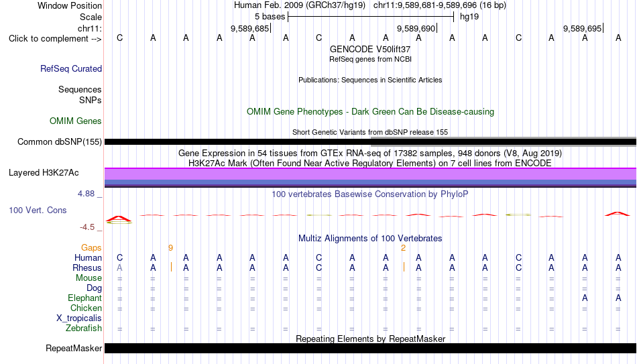This screenshot has height=364, width=637.
Task: Click 'Multiz Alignments of 100 Vertebrates' title
Action: click(x=370, y=239)
